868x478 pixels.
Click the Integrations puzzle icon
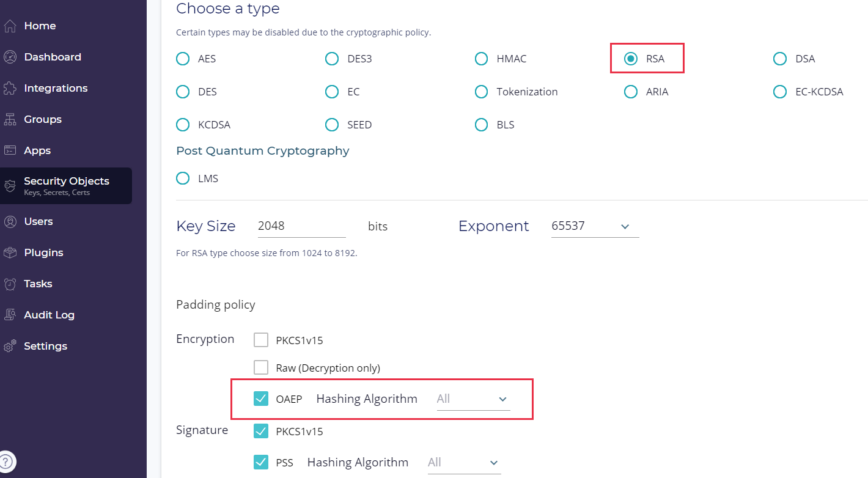pyautogui.click(x=10, y=88)
